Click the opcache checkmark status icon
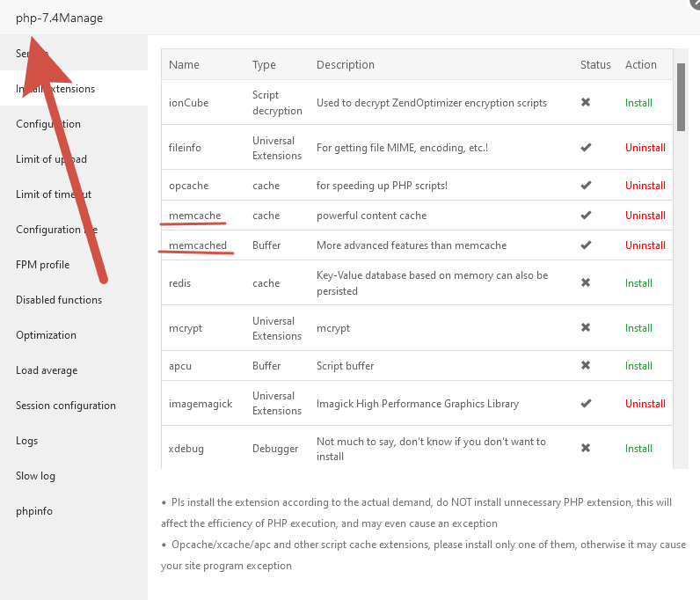Screen dimensions: 700x600 pyautogui.click(x=586, y=186)
